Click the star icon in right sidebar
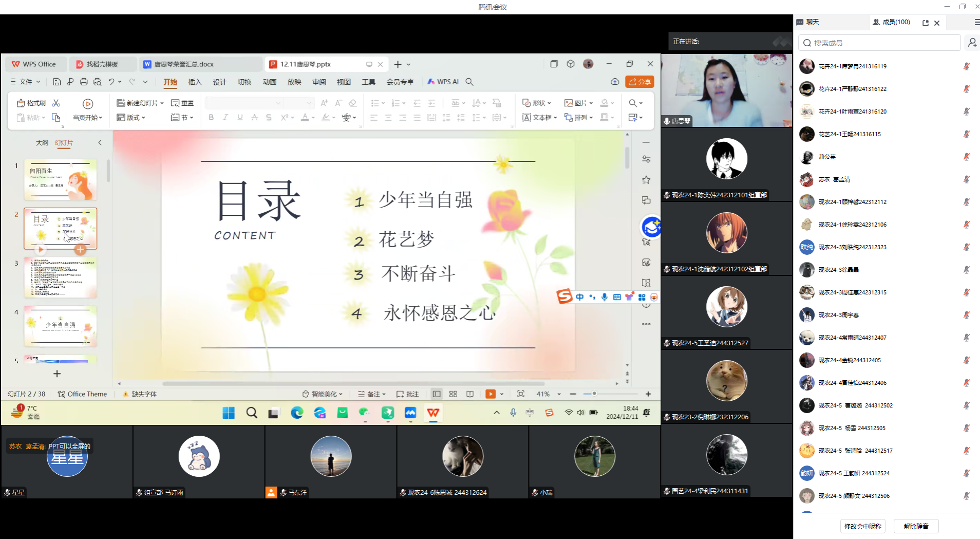This screenshot has width=980, height=539. (646, 180)
